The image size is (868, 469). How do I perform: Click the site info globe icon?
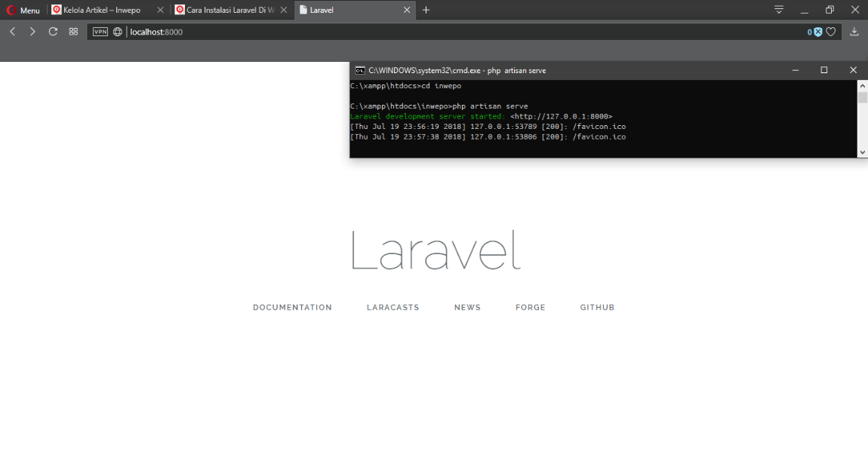click(117, 32)
